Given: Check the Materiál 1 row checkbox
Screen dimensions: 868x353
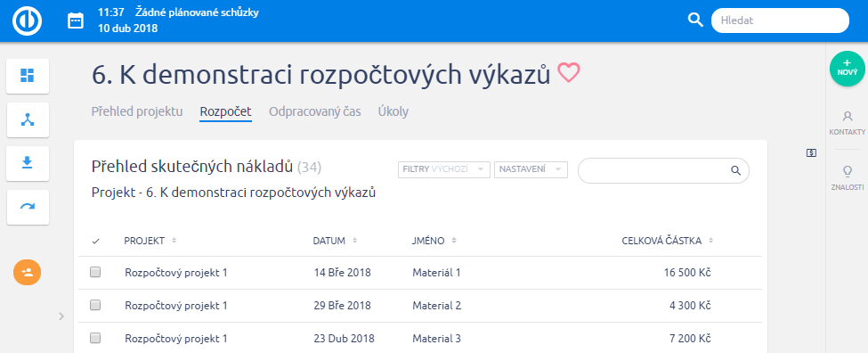Looking at the screenshot, I should (x=95, y=272).
